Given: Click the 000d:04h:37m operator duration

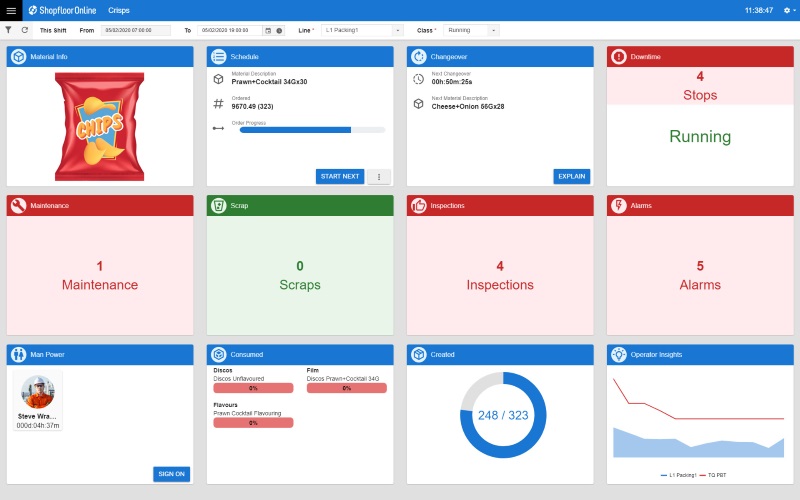Looking at the screenshot, I should point(38,426).
